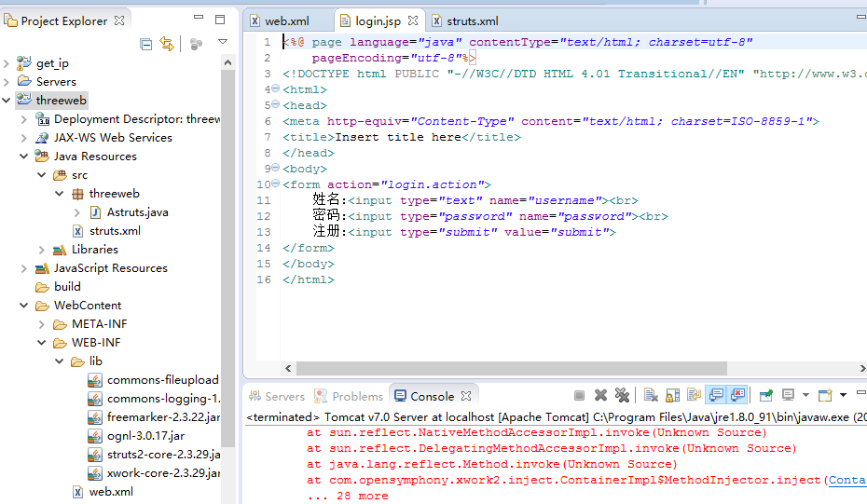Image resolution: width=867 pixels, height=504 pixels.
Task: Select the build folder
Action: click(x=67, y=287)
